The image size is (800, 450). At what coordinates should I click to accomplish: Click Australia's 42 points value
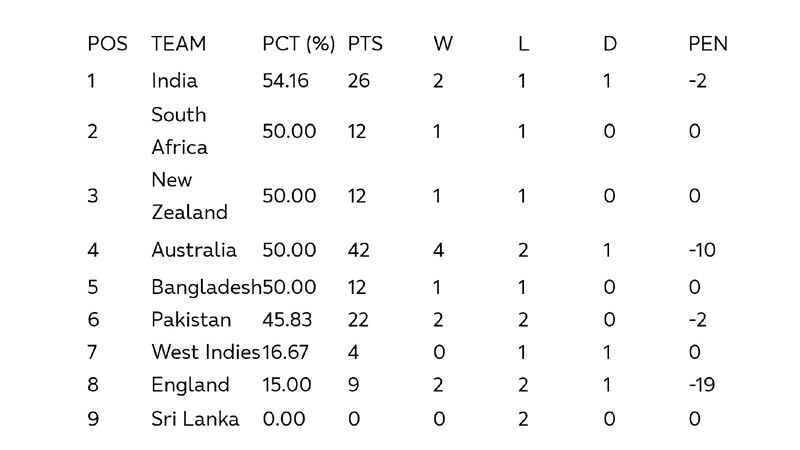point(358,250)
